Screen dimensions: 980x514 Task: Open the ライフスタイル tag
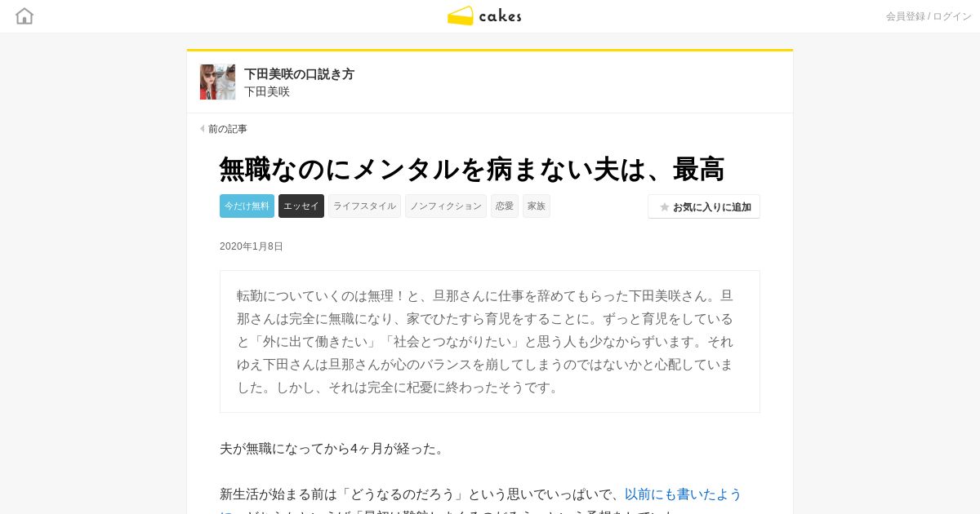pos(364,206)
